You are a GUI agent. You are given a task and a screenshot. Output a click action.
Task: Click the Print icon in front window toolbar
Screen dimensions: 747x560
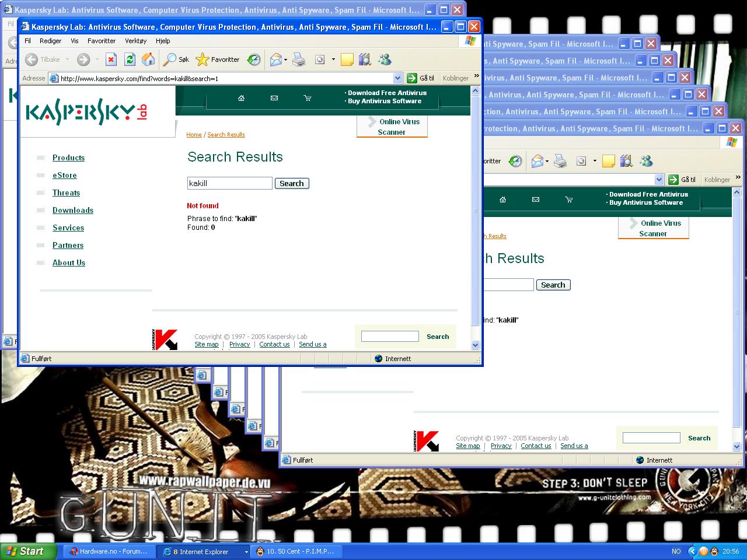[299, 60]
